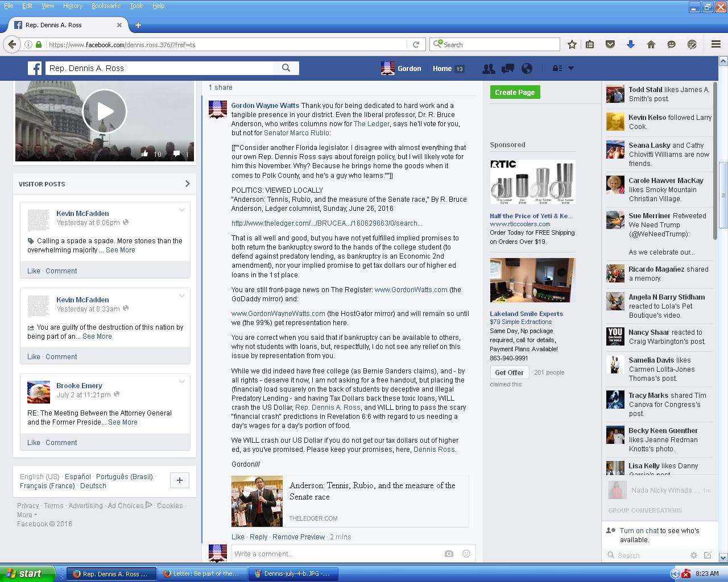This screenshot has width=728, height=582.
Task: Open options chevron on Kevin McFadden 8:33am post
Action: (182, 296)
